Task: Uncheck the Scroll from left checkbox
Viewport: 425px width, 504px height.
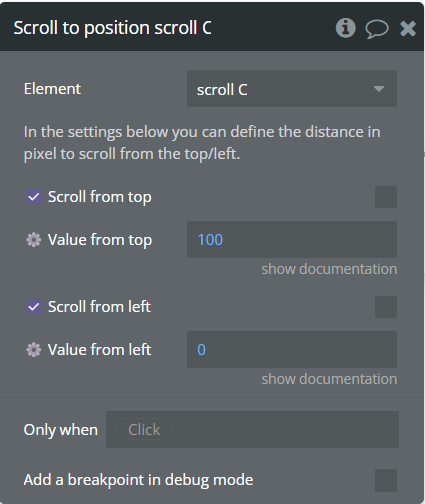Action: click(x=34, y=307)
